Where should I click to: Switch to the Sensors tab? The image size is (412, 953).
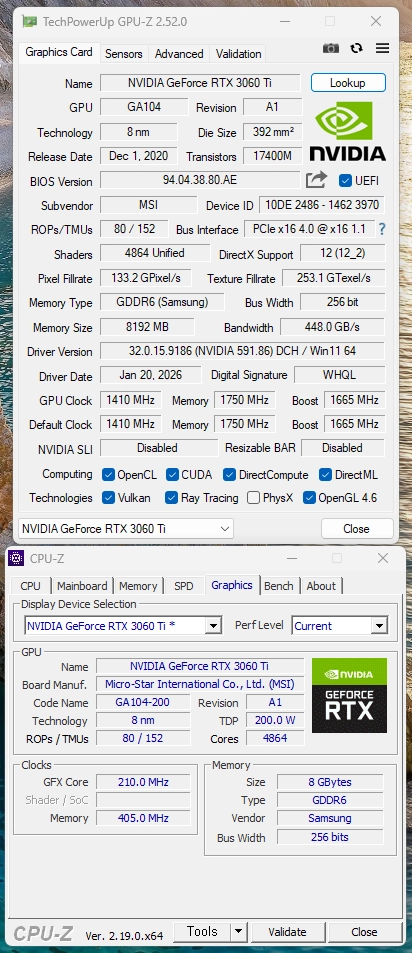pyautogui.click(x=123, y=53)
